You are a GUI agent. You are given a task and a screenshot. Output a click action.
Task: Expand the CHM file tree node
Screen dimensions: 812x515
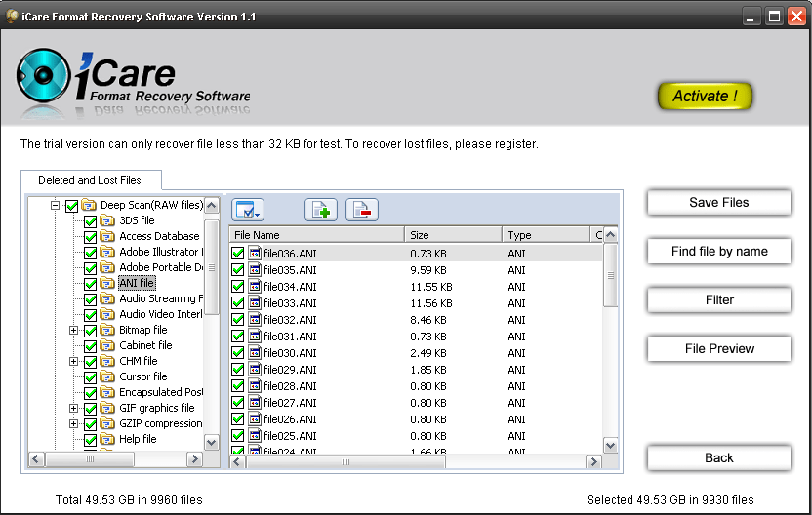coord(73,361)
